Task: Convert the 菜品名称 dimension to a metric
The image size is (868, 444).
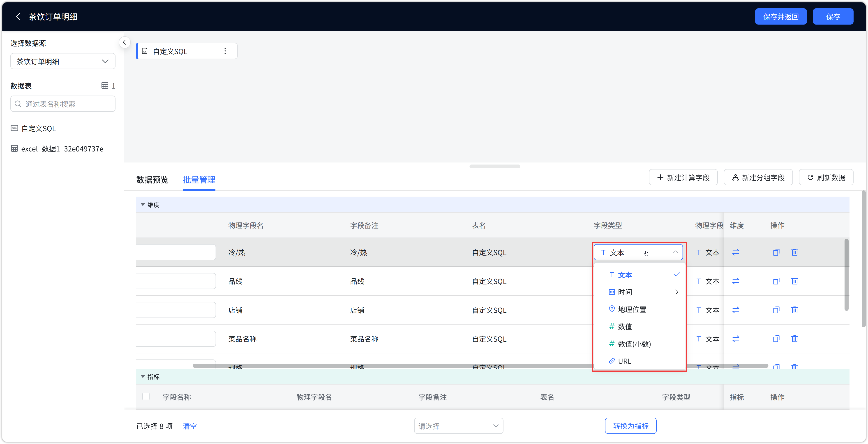Action: (736, 339)
